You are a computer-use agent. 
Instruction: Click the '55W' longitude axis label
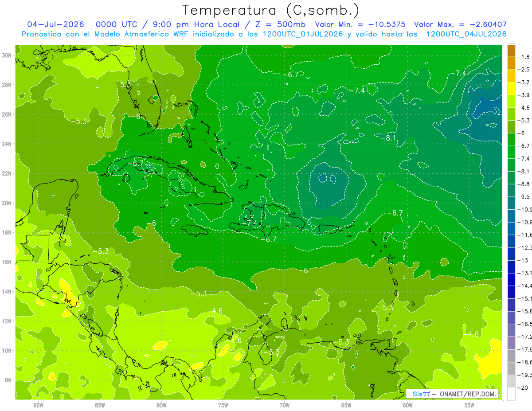469,406
